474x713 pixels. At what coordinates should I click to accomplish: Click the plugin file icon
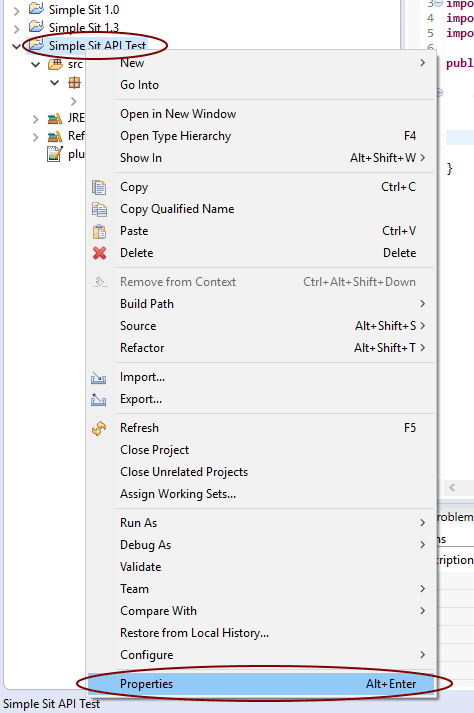pyautogui.click(x=55, y=155)
